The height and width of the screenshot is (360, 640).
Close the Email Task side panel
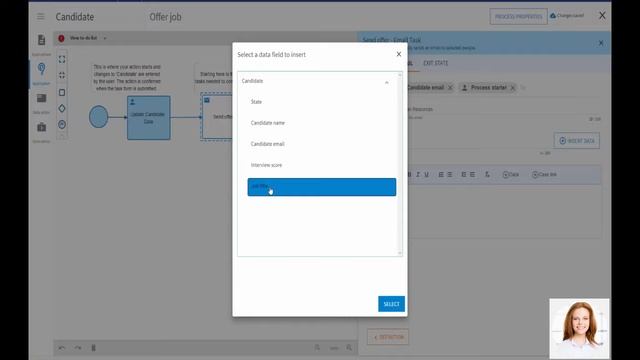(601, 43)
